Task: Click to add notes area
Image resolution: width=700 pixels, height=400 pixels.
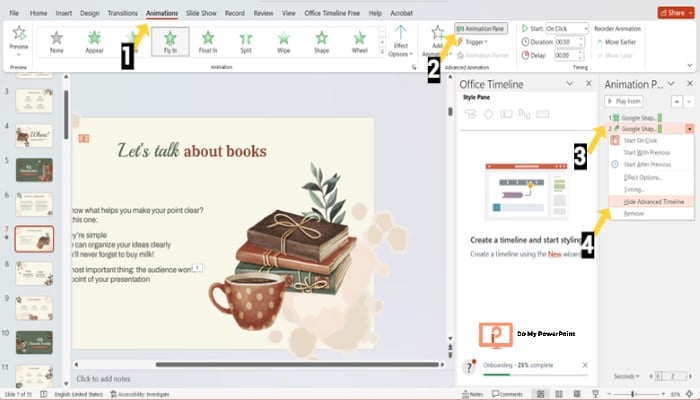Action: 103,379
